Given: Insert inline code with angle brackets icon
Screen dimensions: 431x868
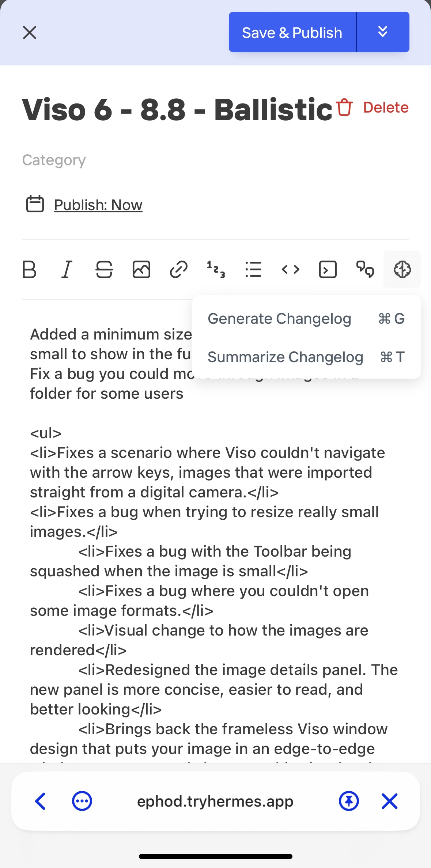Looking at the screenshot, I should pyautogui.click(x=291, y=270).
